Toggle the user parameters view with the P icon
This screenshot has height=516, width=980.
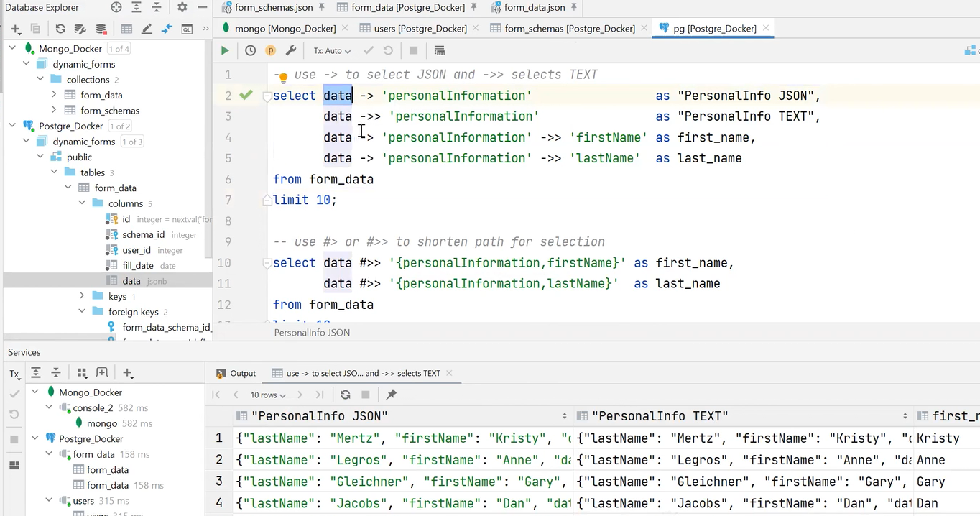point(270,50)
